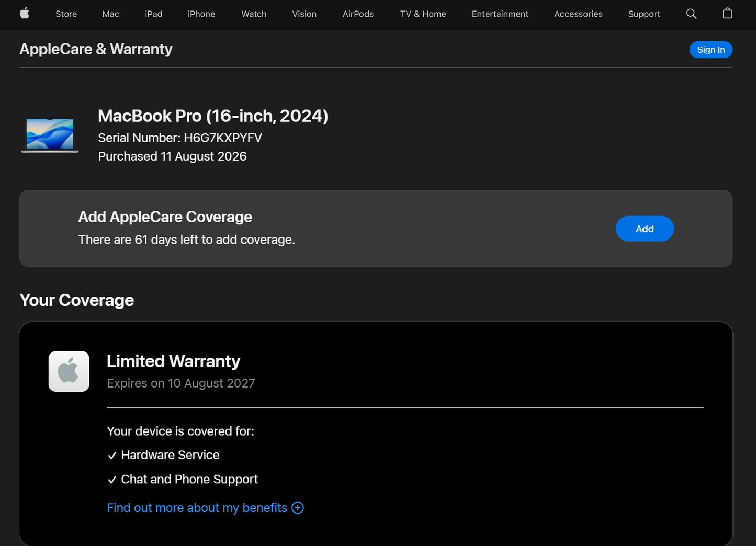
Task: Click the Limited Warranty title
Action: click(x=174, y=361)
